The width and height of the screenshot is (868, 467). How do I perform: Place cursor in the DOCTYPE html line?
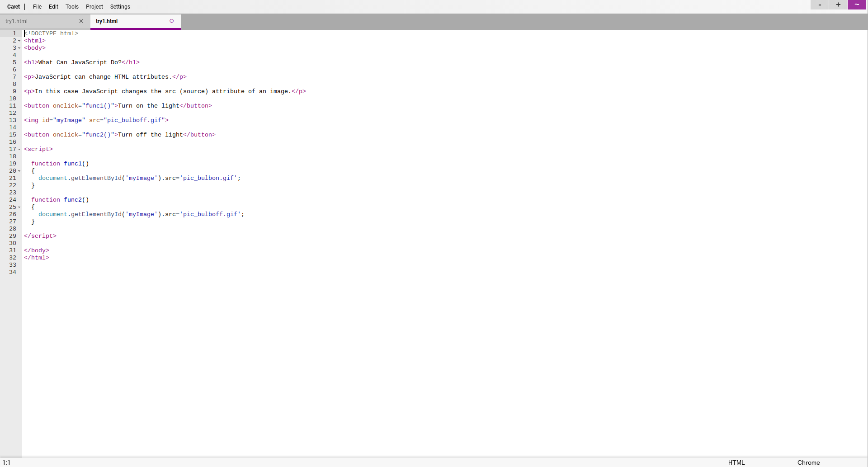[x=51, y=33]
